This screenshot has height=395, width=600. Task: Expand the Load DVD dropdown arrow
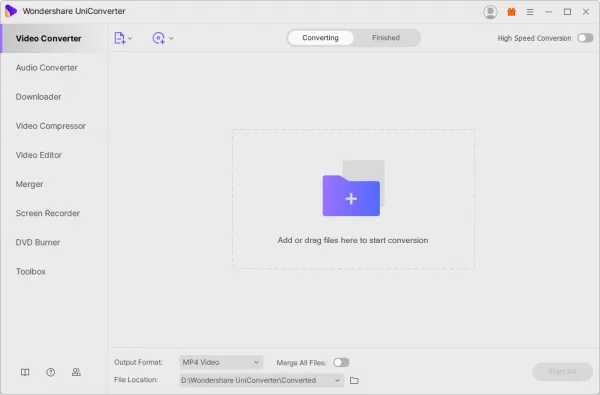(x=171, y=38)
